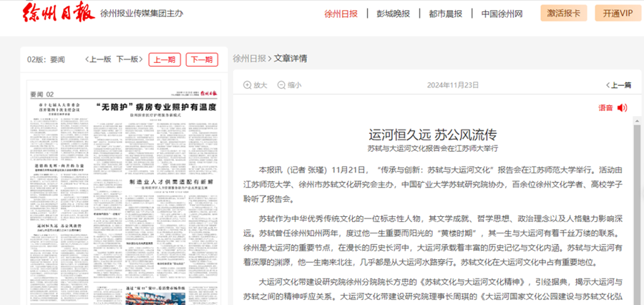Go to previous article via 上一篇

coord(618,85)
